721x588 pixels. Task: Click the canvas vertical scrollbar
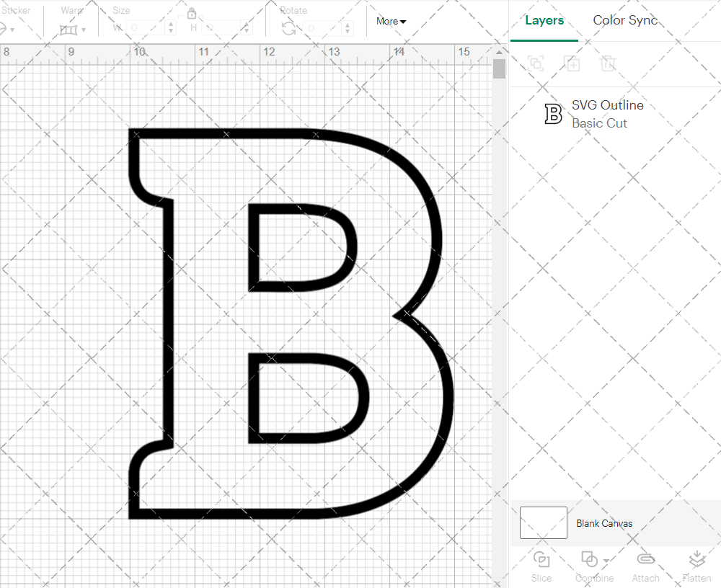click(x=498, y=67)
